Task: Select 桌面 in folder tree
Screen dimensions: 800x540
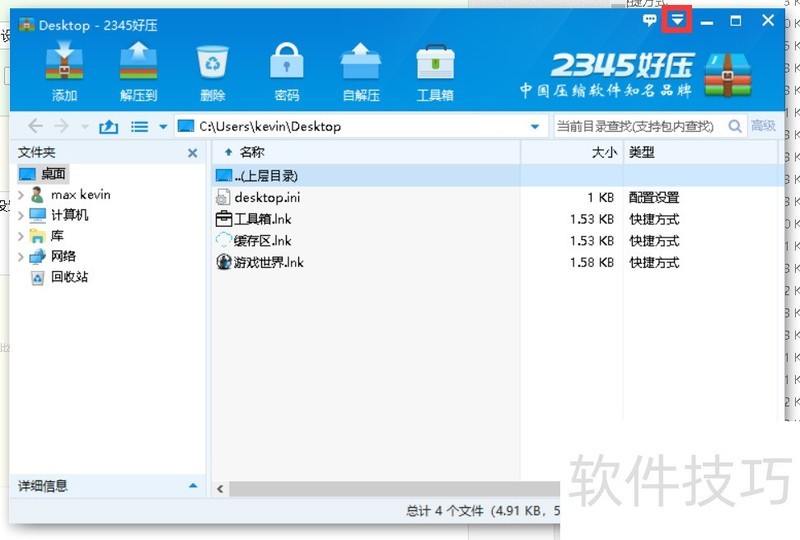Action: coord(43,174)
